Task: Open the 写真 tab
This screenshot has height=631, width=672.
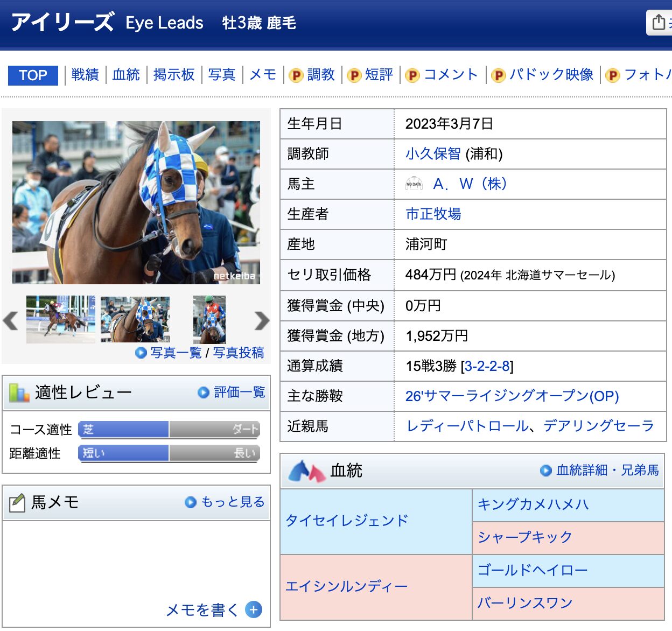Action: pyautogui.click(x=222, y=75)
